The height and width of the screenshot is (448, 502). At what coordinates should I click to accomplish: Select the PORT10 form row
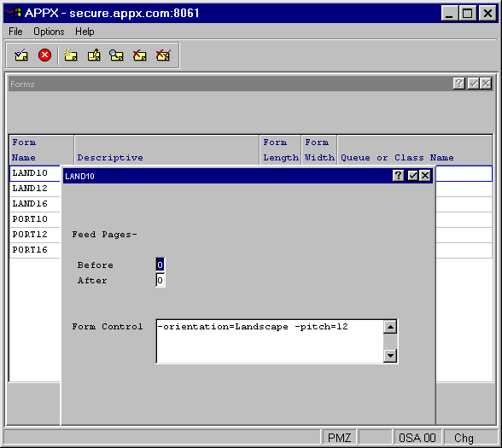click(x=35, y=219)
